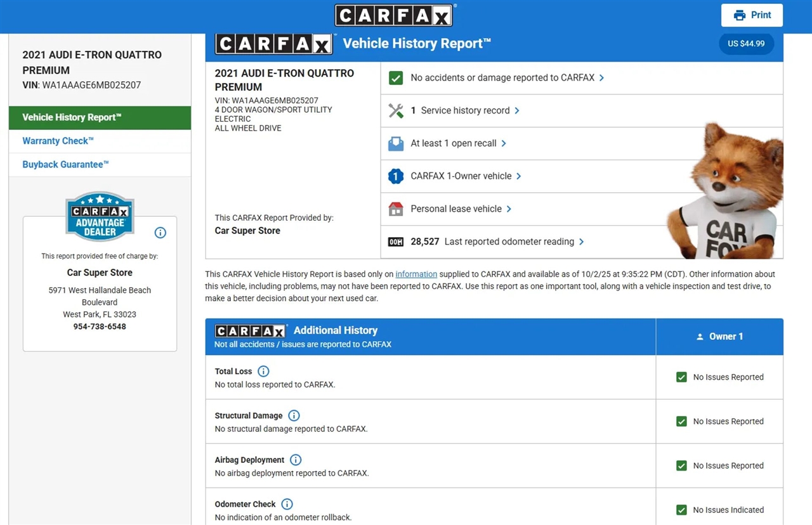Expand Last reported odometer reading chevron
The height and width of the screenshot is (525, 812).
tap(582, 242)
